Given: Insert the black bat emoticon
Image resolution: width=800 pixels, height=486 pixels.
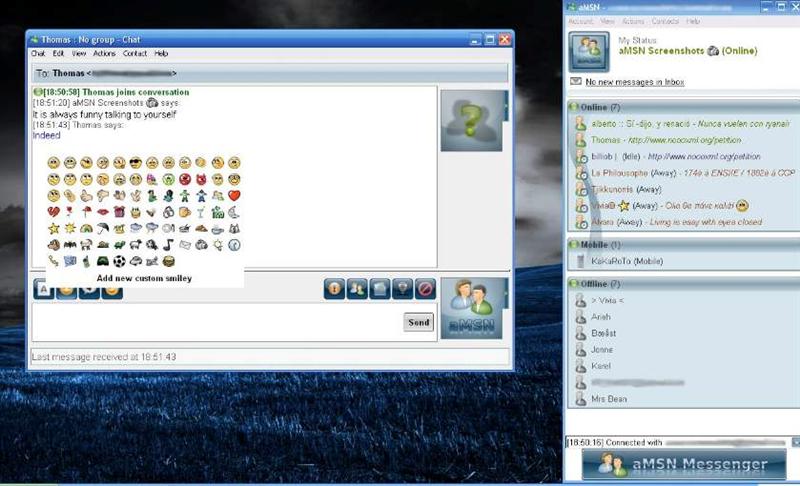Looking at the screenshot, I should point(70,245).
